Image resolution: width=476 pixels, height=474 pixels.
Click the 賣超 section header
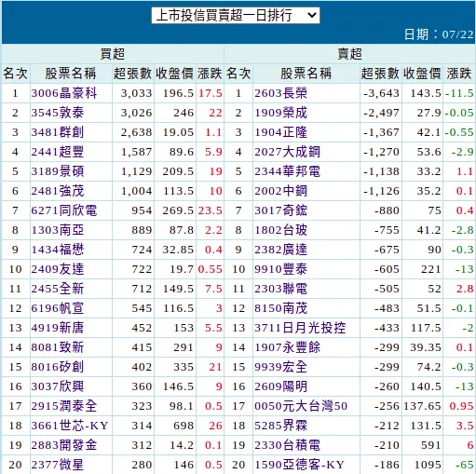pos(349,54)
